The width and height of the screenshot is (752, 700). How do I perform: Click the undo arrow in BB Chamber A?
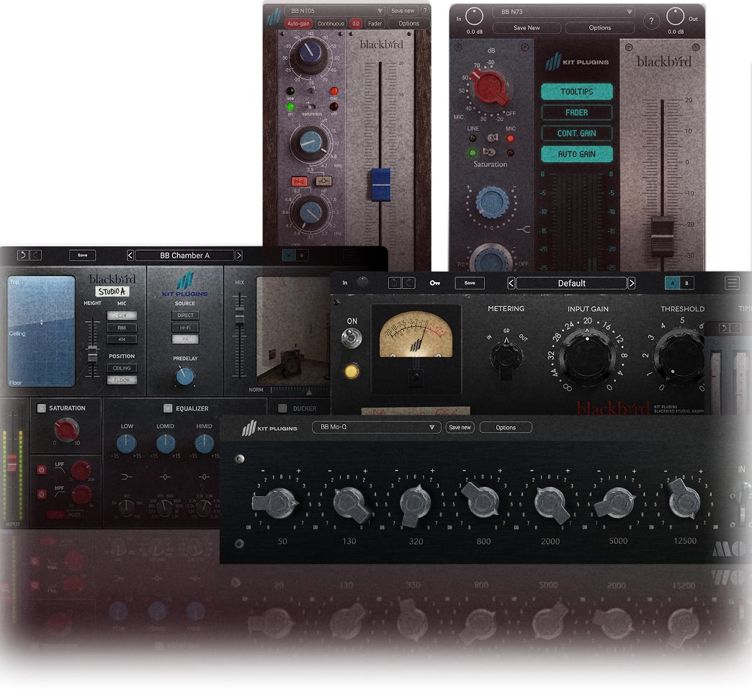21,255
